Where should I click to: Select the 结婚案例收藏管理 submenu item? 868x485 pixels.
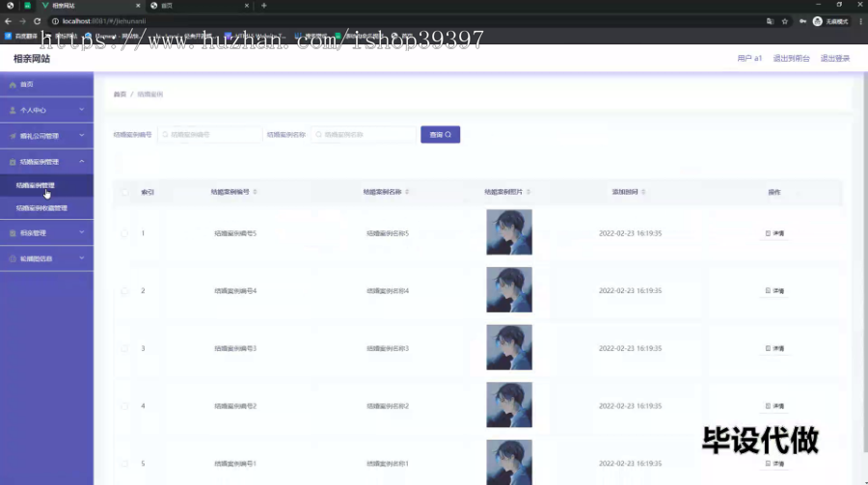click(x=46, y=208)
